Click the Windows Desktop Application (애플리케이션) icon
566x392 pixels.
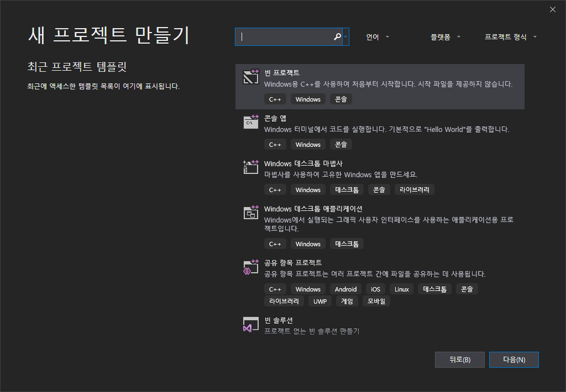pos(251,213)
